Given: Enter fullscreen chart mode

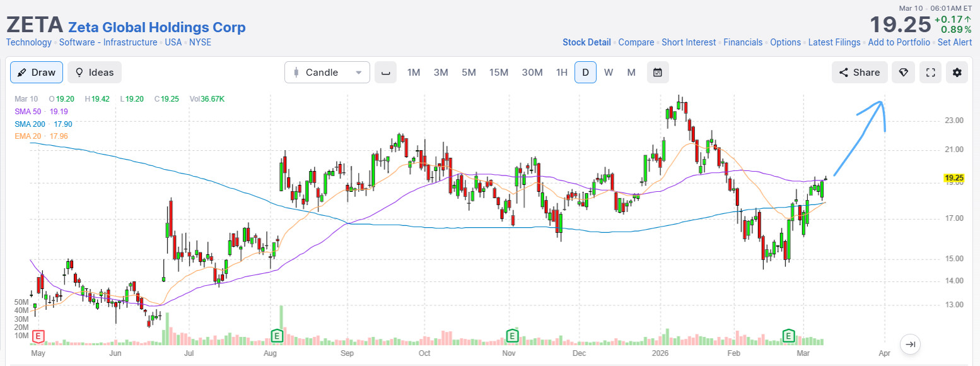Looking at the screenshot, I should coord(930,73).
